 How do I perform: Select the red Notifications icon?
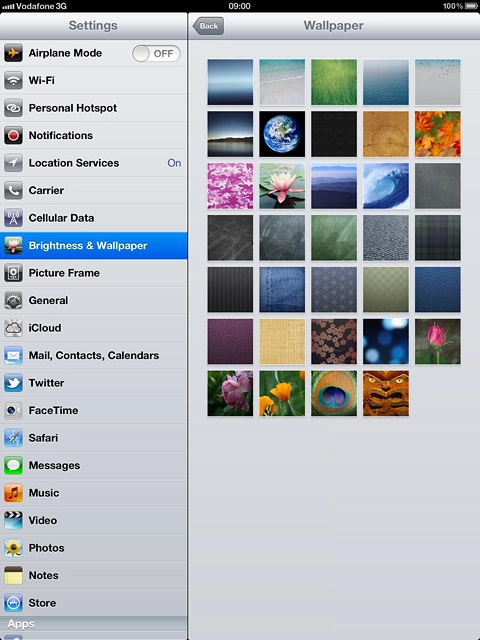[13, 136]
